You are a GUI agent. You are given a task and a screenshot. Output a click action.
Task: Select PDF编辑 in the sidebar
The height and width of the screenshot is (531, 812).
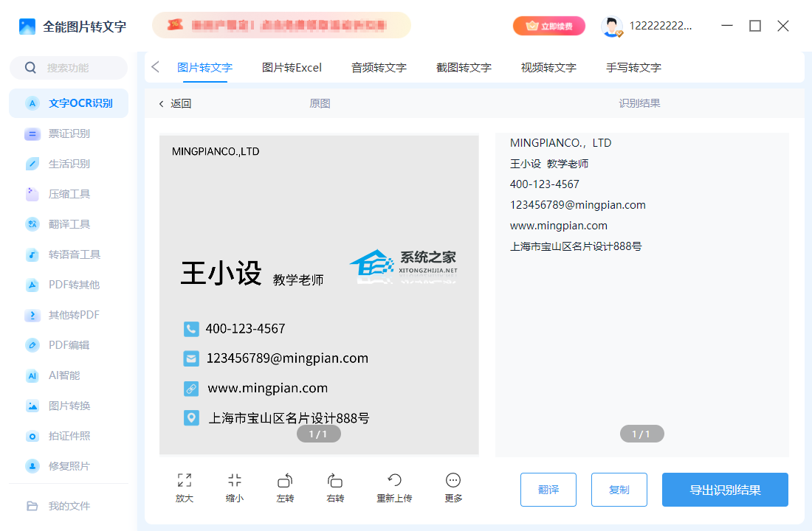(69, 345)
